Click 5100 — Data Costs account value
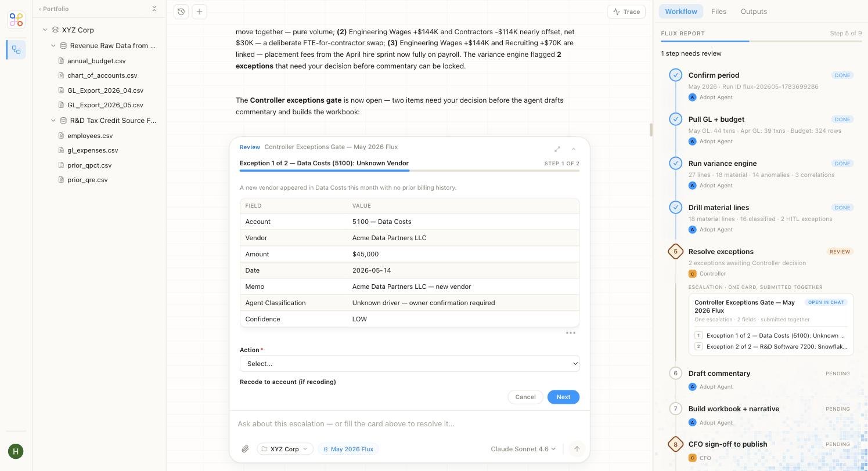Viewport: 868px width, 471px height. [x=381, y=222]
